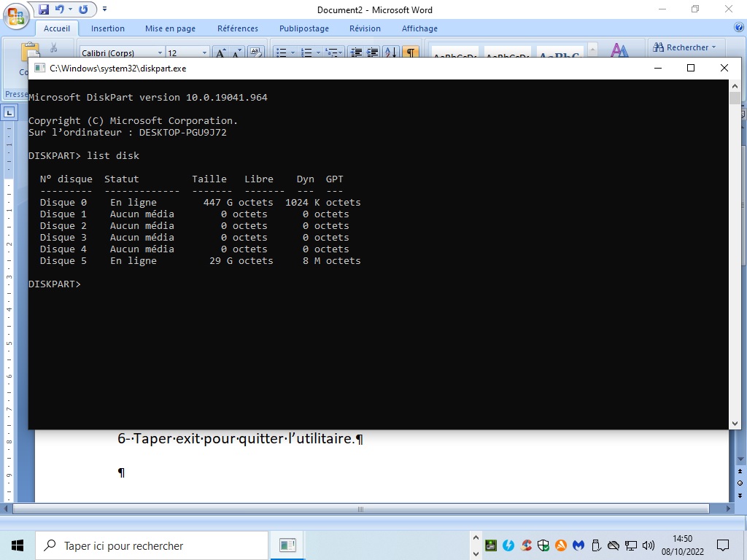The height and width of the screenshot is (560, 747).
Task: Click the Undo arrow icon
Action: click(x=60, y=9)
